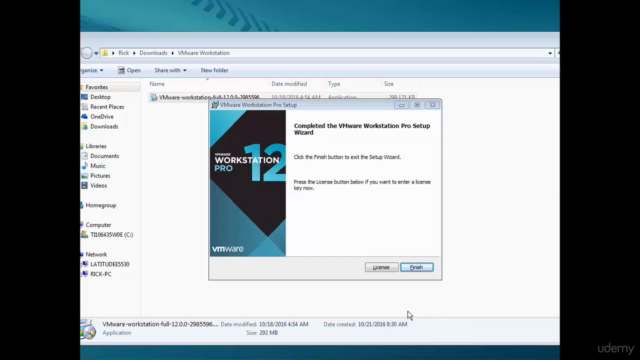Open the recent locations arrow beside Back button
Viewport: 640px width, 360px height.
pos(96,53)
